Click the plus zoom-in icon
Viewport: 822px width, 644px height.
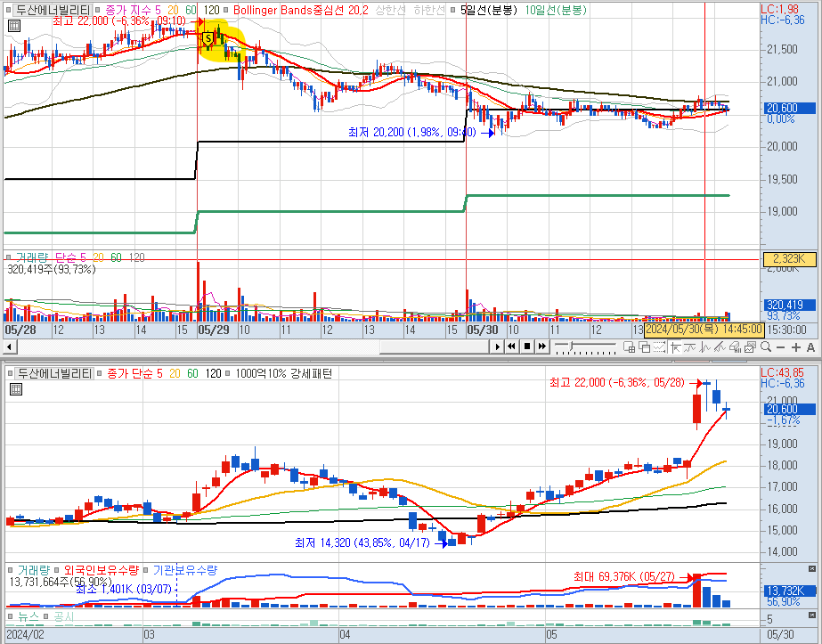pos(796,347)
